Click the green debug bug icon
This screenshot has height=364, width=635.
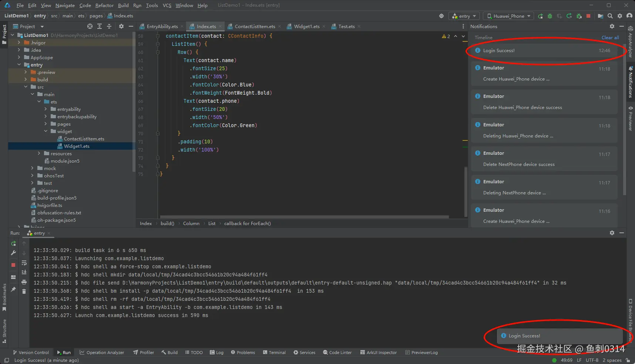(x=550, y=16)
